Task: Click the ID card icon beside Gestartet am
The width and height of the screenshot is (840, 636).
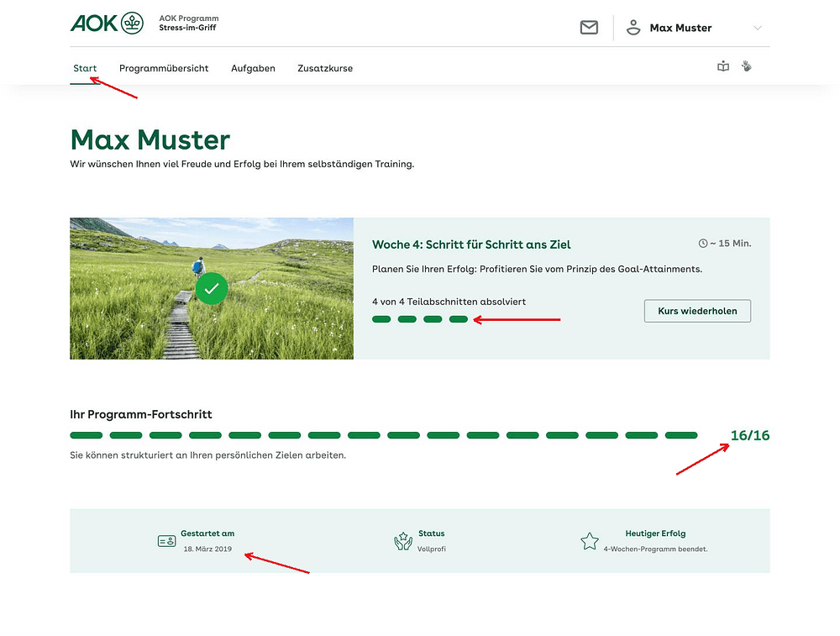Action: pyautogui.click(x=166, y=541)
